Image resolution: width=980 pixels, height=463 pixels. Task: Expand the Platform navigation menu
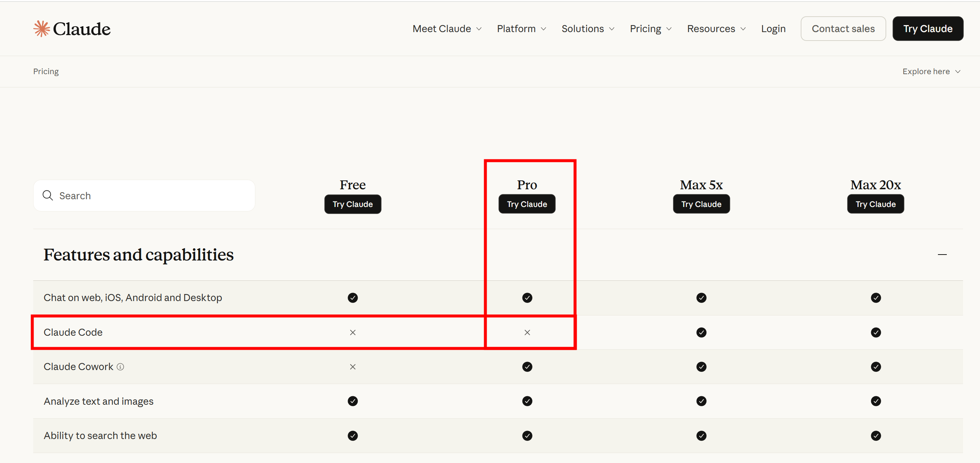tap(522, 28)
